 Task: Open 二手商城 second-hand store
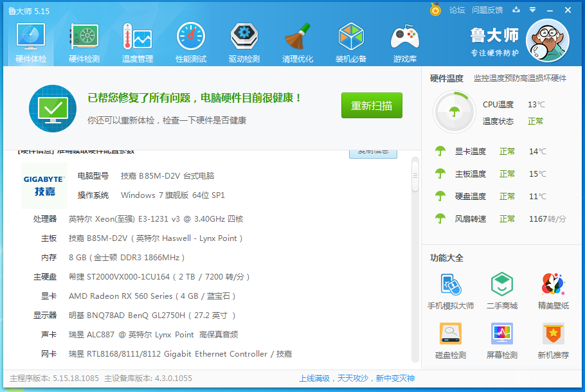click(x=502, y=291)
